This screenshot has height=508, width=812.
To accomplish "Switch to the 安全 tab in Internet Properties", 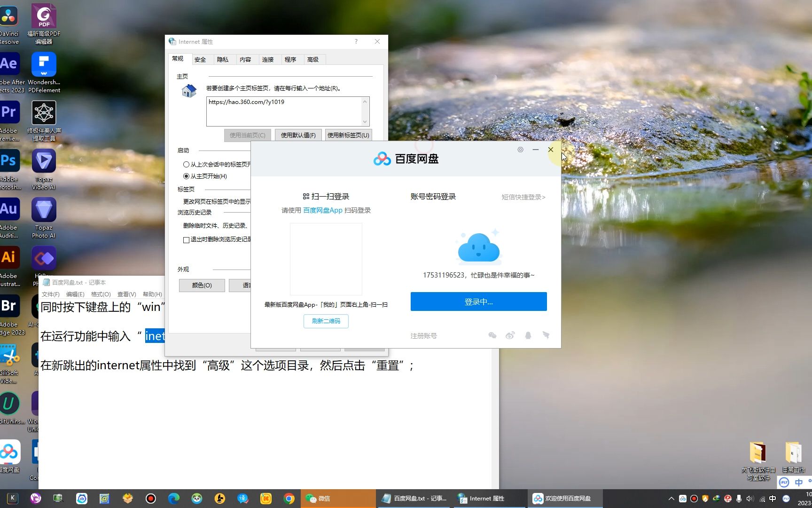I will coord(200,60).
